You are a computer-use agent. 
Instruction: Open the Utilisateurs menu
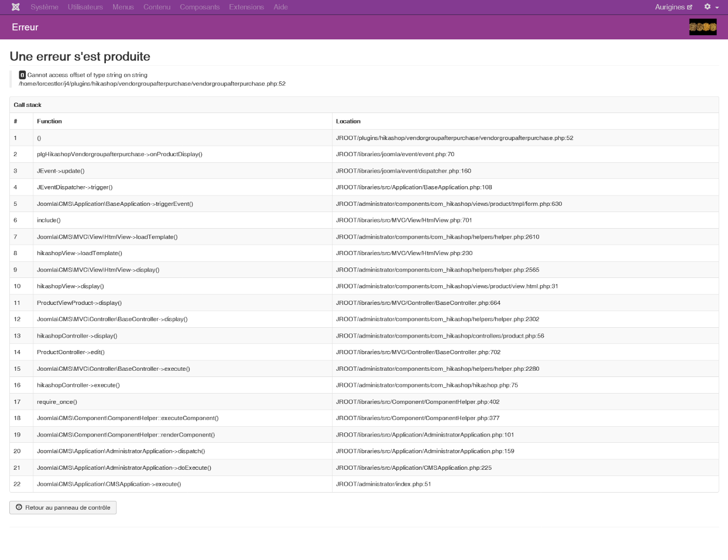coord(85,7)
